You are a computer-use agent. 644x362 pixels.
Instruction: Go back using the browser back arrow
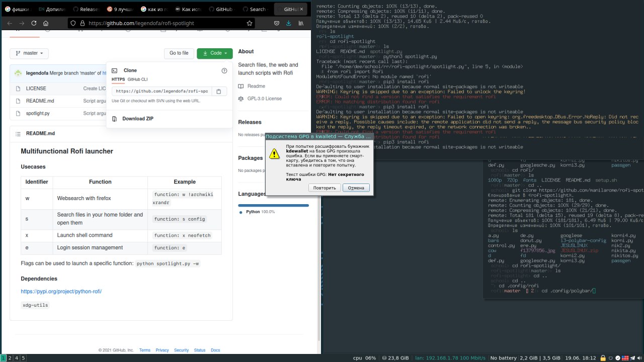click(x=9, y=23)
